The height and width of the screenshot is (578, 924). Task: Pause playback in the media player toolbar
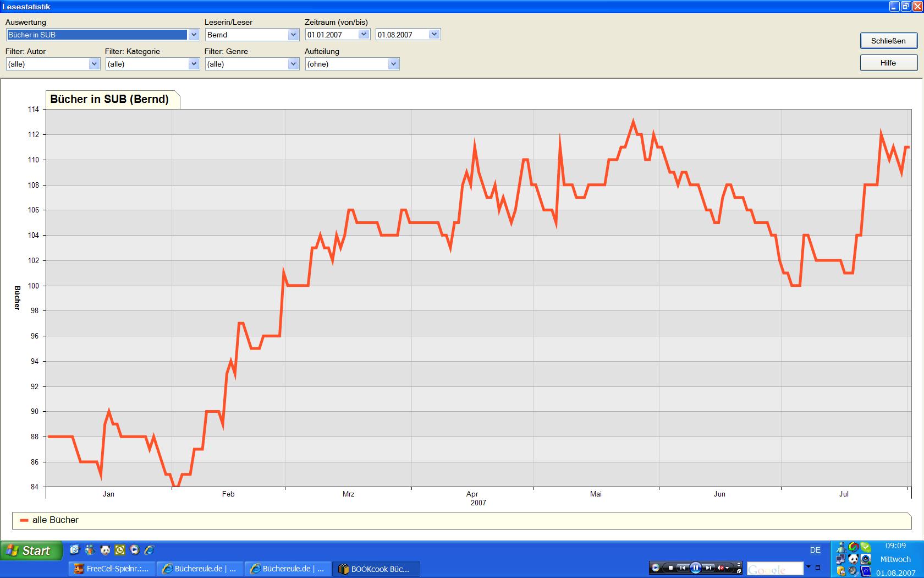pos(695,568)
